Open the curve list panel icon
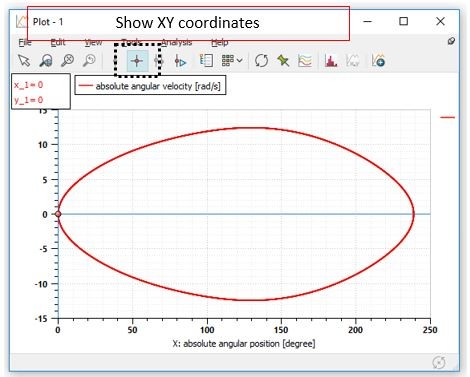The width and height of the screenshot is (470, 377). coord(206,61)
